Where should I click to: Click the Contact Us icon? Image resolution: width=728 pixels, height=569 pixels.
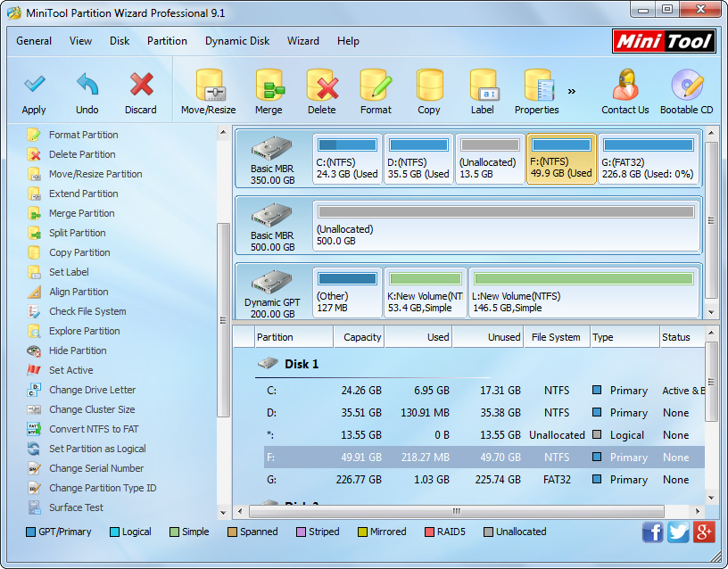coord(625,85)
